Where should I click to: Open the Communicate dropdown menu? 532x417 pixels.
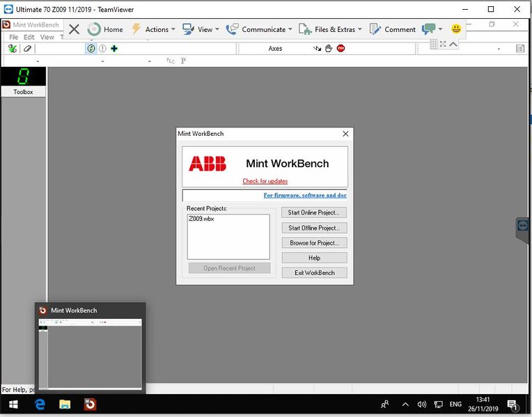pos(259,29)
